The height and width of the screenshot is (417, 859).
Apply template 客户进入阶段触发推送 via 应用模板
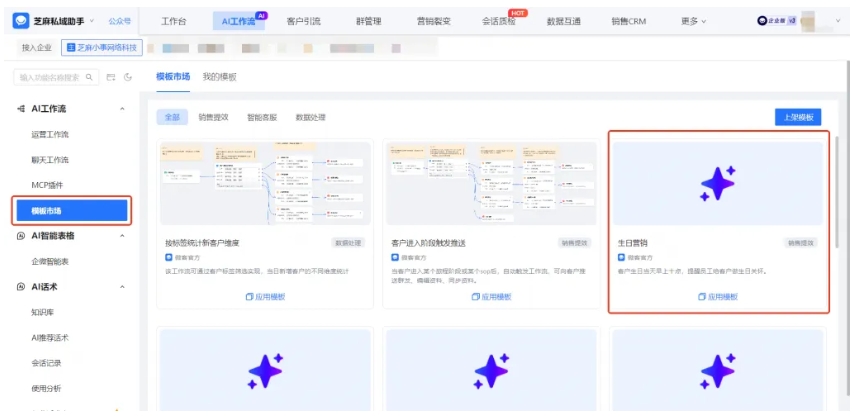(x=491, y=296)
